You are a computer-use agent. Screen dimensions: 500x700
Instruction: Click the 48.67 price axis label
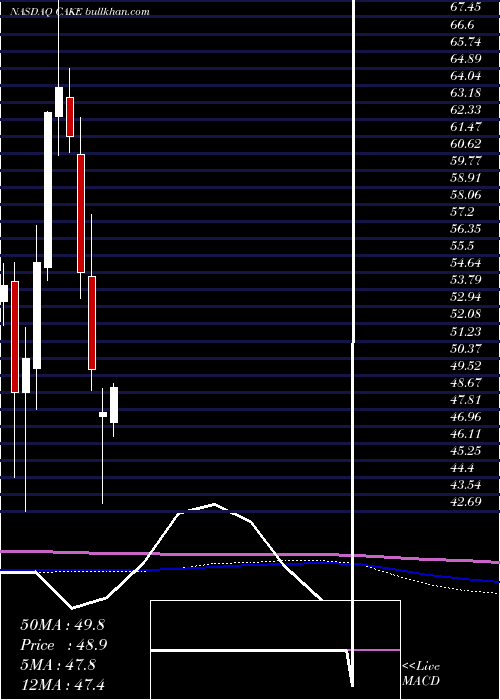[466, 382]
